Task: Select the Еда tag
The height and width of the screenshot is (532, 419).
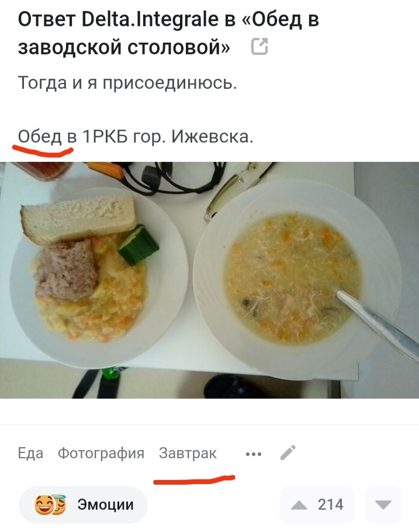Action: [x=30, y=453]
